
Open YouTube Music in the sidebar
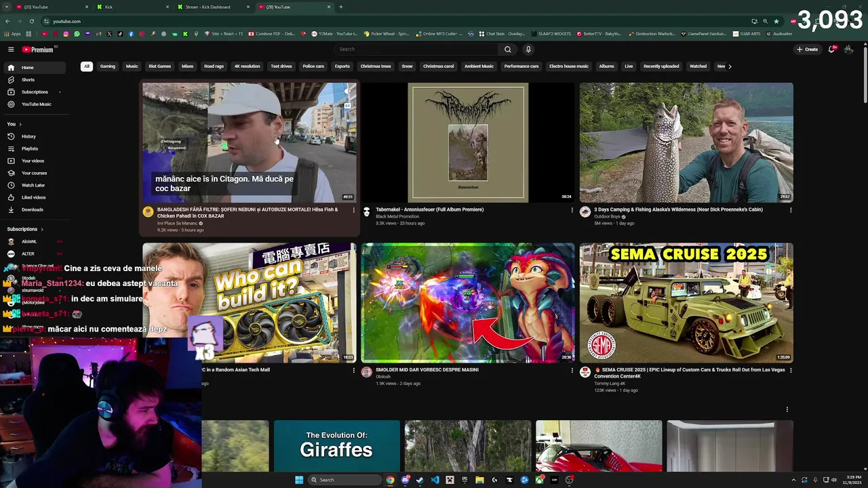33,104
